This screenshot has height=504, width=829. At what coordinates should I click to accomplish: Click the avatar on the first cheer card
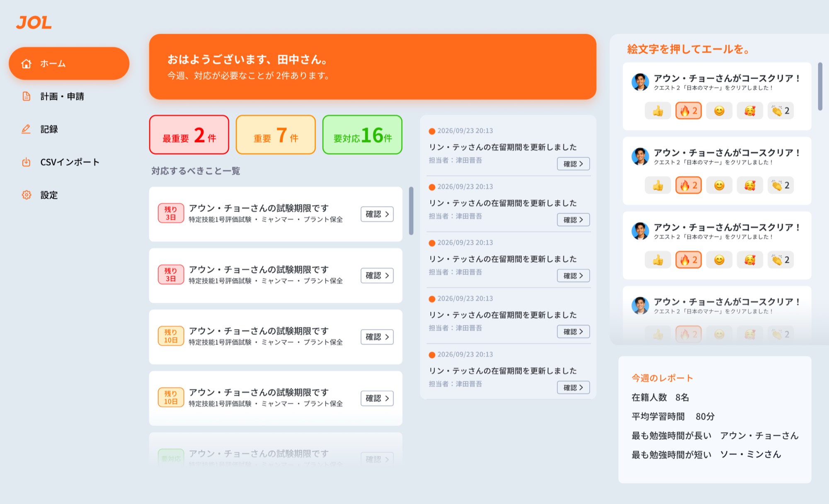pyautogui.click(x=640, y=82)
